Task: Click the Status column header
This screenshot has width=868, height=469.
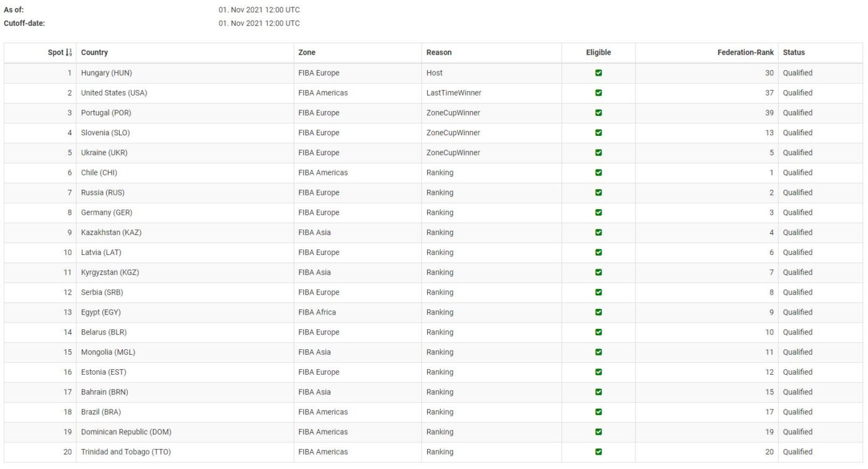Action: tap(794, 53)
